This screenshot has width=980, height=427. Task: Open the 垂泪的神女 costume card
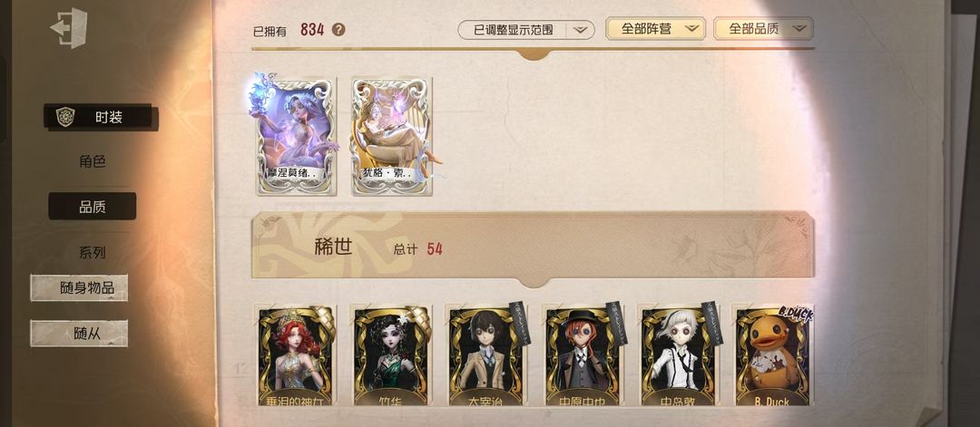295,355
